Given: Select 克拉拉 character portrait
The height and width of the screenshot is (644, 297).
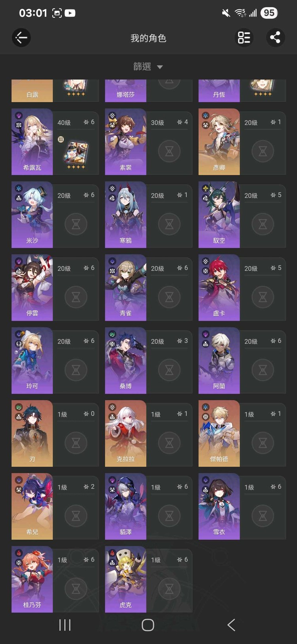Looking at the screenshot, I should pos(126,433).
